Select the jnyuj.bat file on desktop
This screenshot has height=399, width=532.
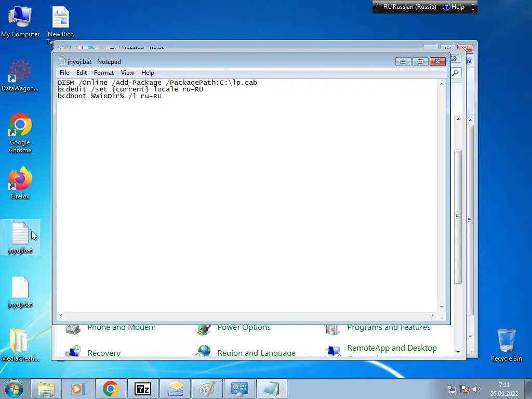tap(20, 237)
